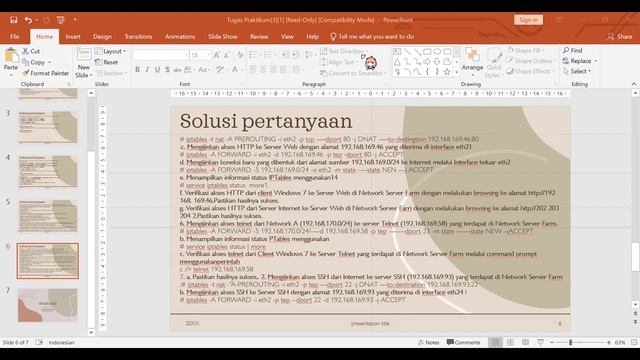Insert a New Slide
Screen dimensions: 640x360
(84, 63)
